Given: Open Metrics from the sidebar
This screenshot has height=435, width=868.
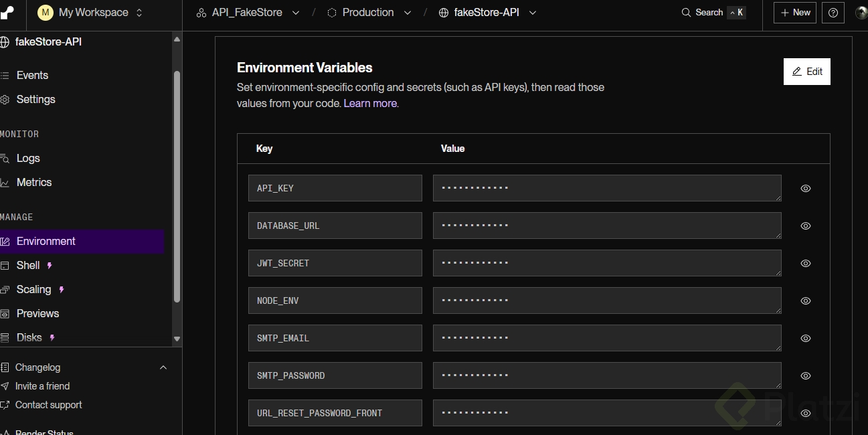Looking at the screenshot, I should coord(33,182).
